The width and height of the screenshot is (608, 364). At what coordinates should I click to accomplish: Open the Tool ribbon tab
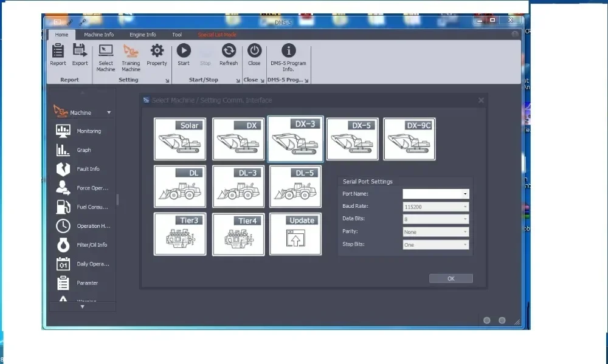coord(177,35)
